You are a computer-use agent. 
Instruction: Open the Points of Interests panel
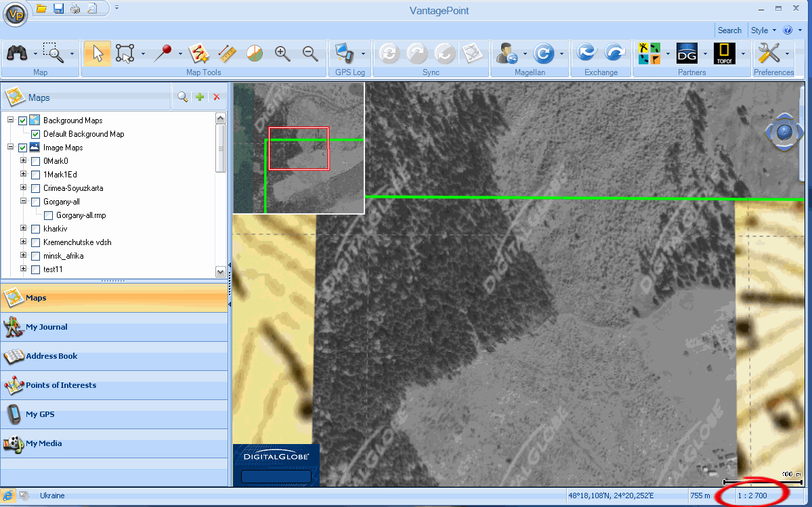(x=60, y=385)
